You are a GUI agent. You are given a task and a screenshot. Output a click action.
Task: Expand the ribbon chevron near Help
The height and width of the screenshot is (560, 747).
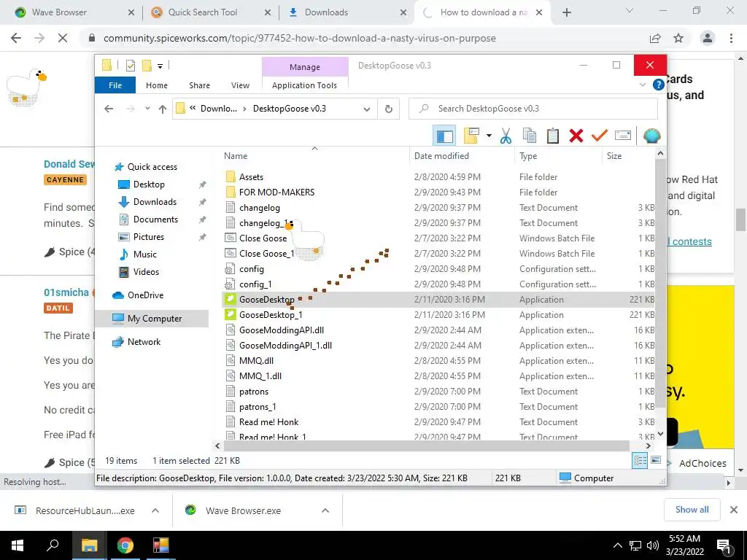(642, 85)
